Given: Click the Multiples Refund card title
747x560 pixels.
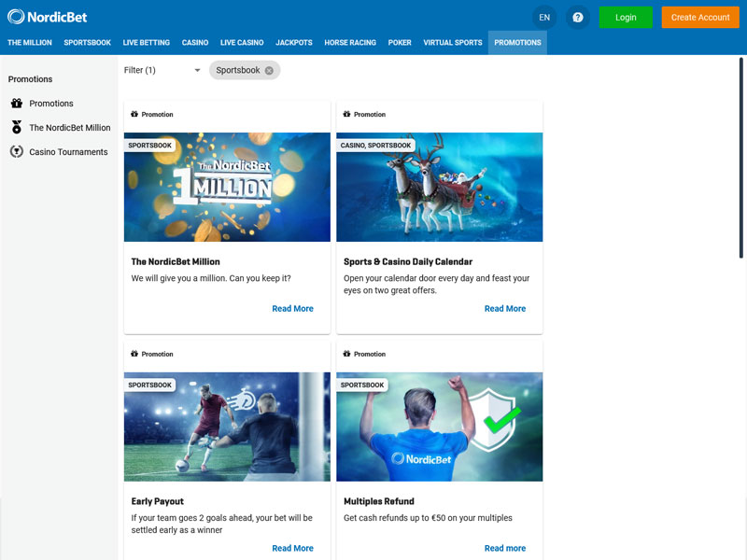Looking at the screenshot, I should (x=379, y=501).
